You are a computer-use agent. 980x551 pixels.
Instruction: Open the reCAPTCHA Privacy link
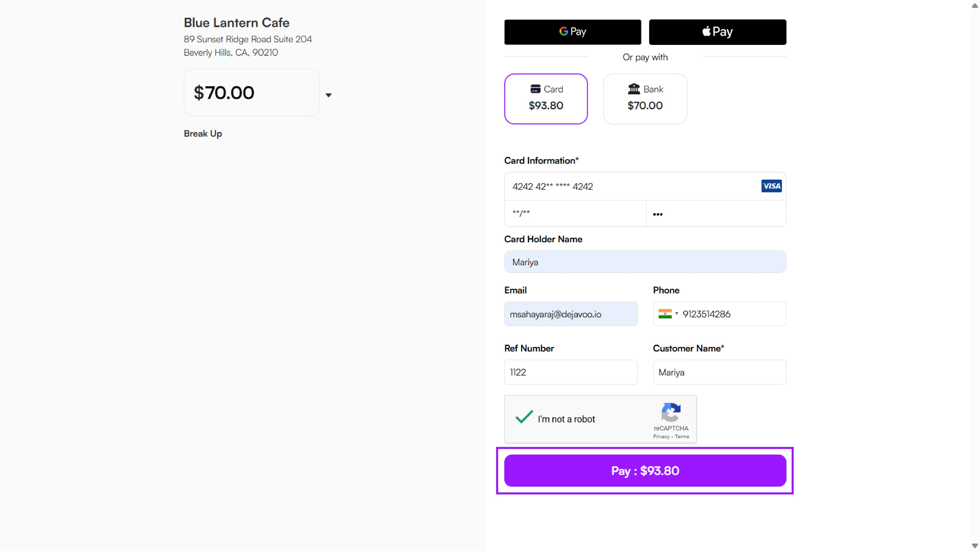(x=661, y=436)
